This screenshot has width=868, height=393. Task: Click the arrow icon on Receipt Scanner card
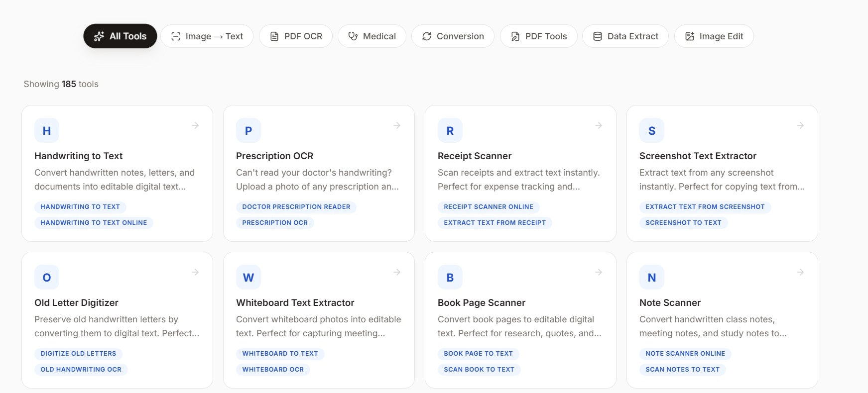(x=599, y=125)
